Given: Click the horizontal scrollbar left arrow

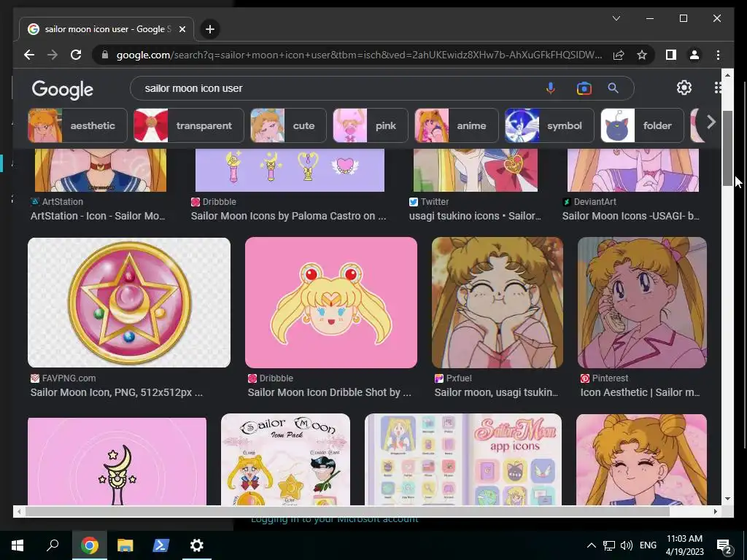Looking at the screenshot, I should [x=18, y=511].
